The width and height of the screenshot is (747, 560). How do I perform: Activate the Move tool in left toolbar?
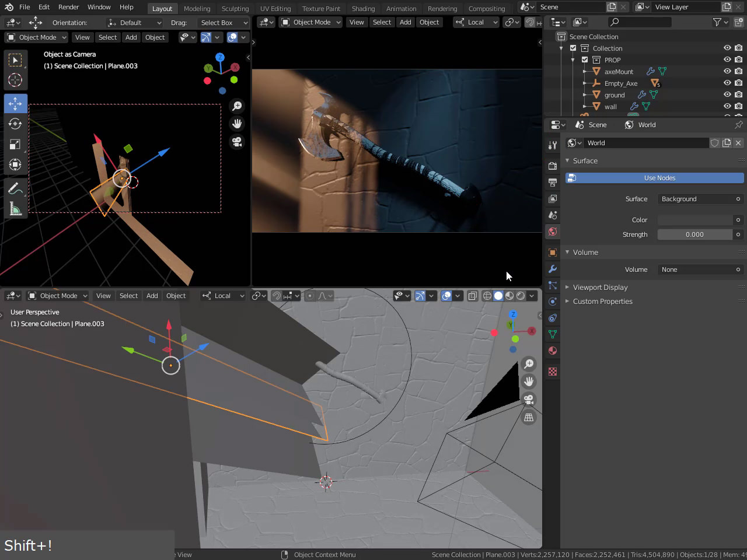click(x=15, y=103)
